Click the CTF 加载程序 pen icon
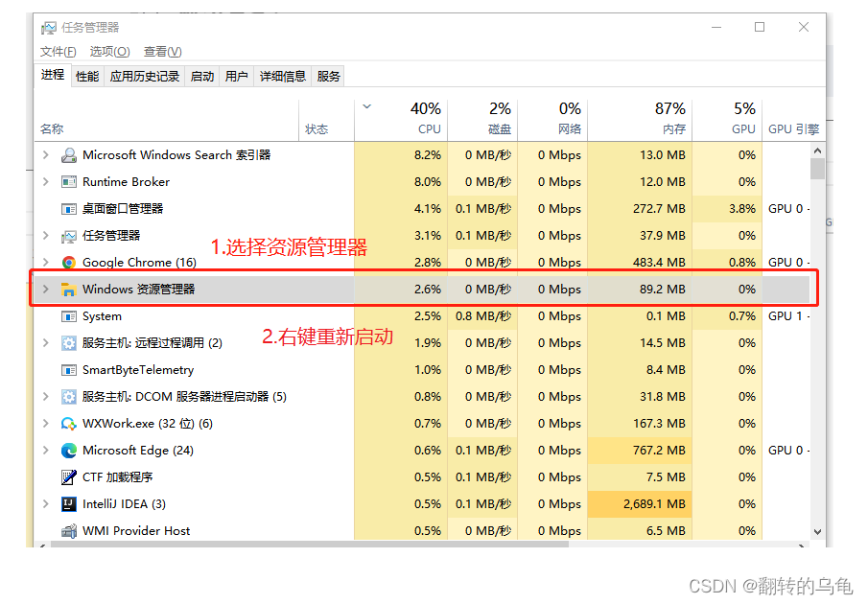The height and width of the screenshot is (604, 868). pyautogui.click(x=69, y=477)
